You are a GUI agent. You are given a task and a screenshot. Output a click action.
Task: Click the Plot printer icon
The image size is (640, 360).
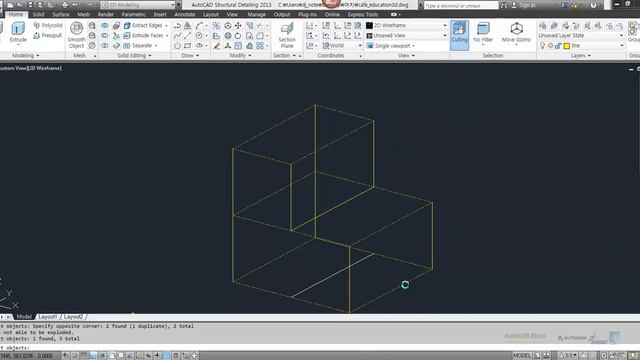tap(64, 5)
